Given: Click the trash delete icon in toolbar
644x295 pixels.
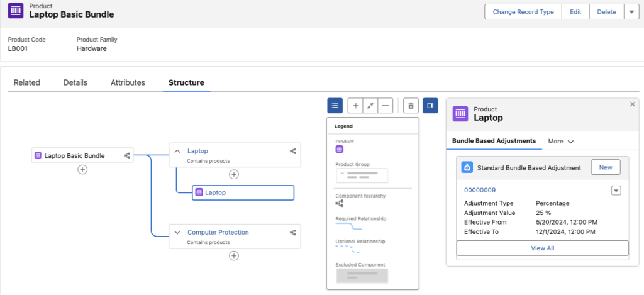Looking at the screenshot, I should [411, 106].
